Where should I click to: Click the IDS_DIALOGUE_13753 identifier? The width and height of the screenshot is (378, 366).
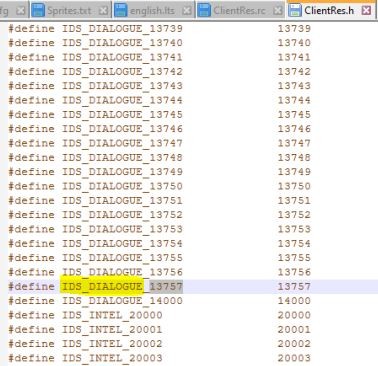(x=122, y=229)
